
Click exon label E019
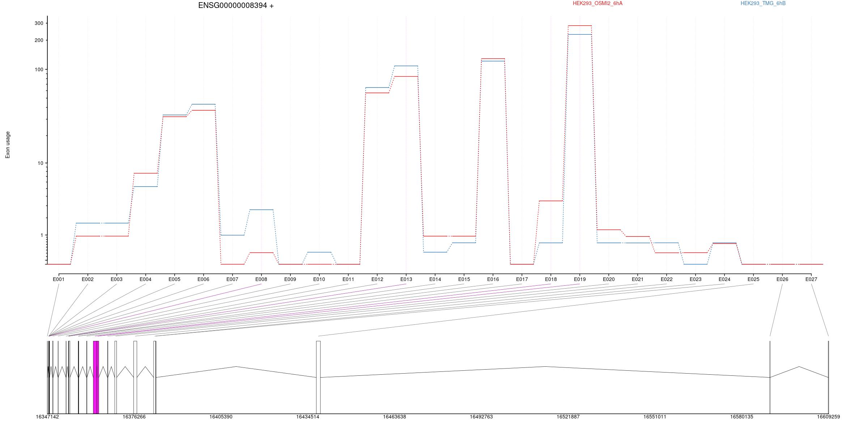pos(580,279)
